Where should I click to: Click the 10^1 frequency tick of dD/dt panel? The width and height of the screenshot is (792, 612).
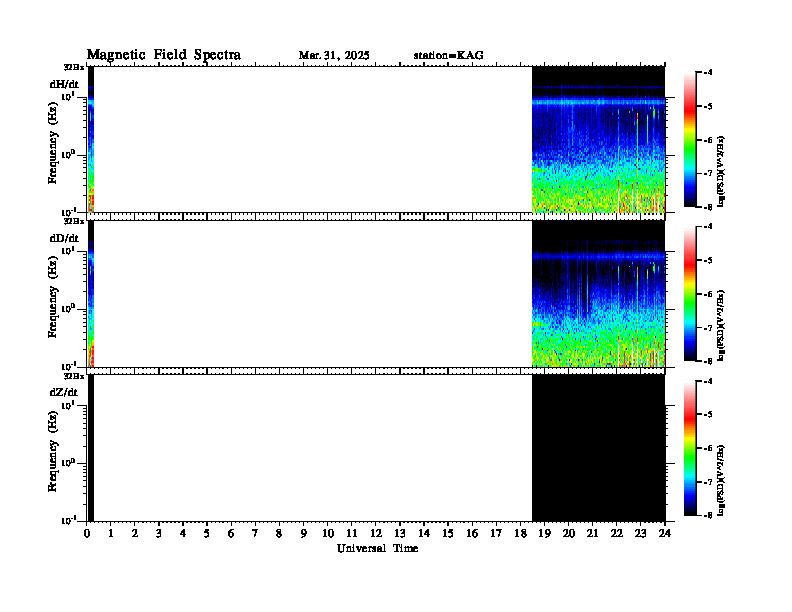(69, 251)
